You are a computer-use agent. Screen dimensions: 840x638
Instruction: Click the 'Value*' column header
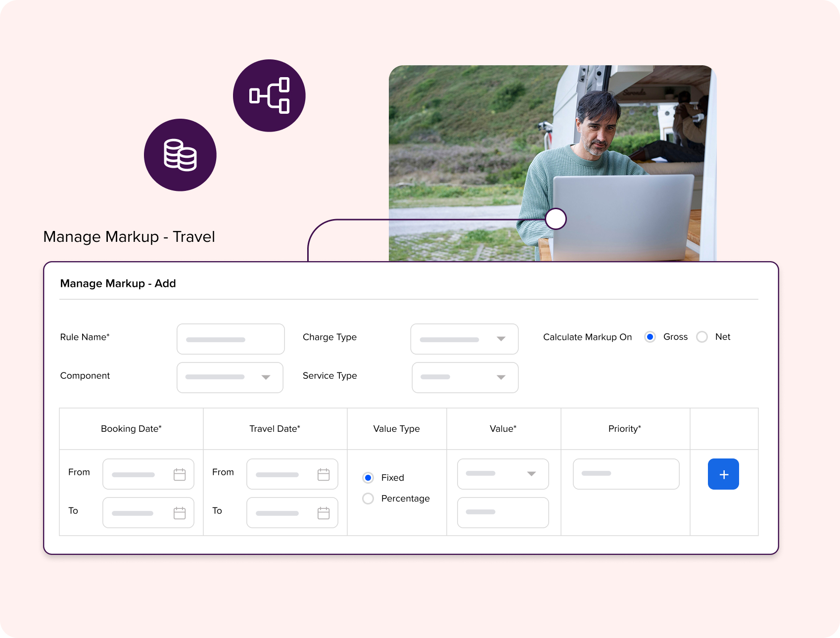[503, 429]
